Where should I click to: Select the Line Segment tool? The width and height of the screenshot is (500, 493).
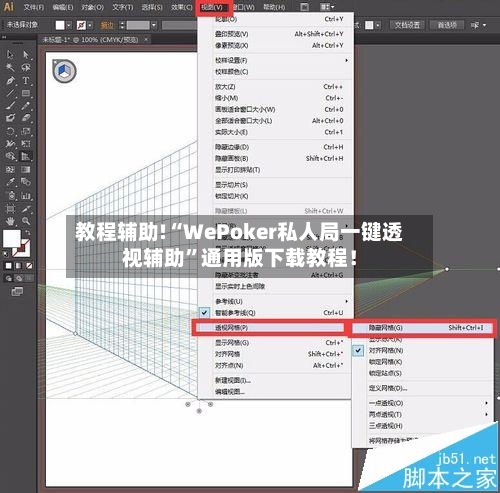pyautogui.click(x=10, y=93)
